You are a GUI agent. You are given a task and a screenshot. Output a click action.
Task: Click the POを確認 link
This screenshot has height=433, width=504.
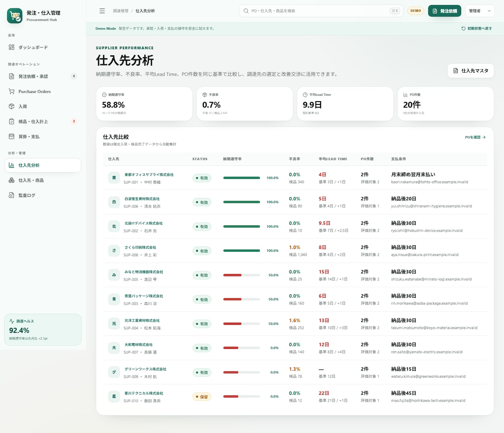[x=475, y=137]
